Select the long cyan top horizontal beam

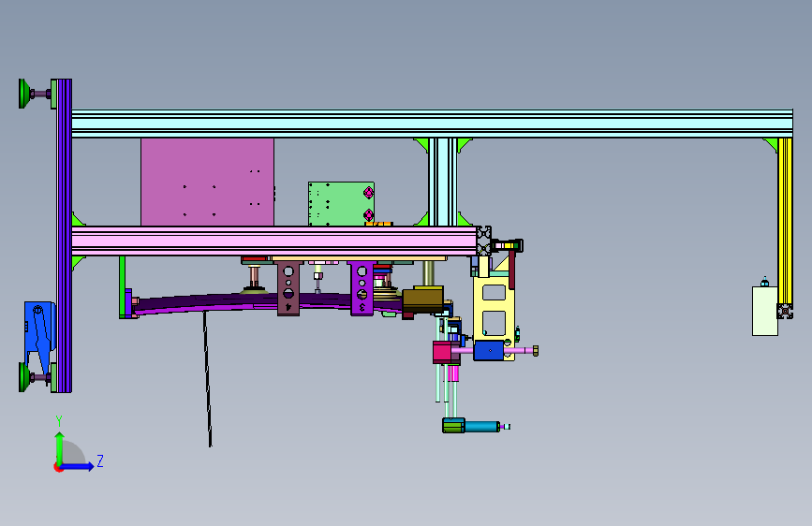432,124
